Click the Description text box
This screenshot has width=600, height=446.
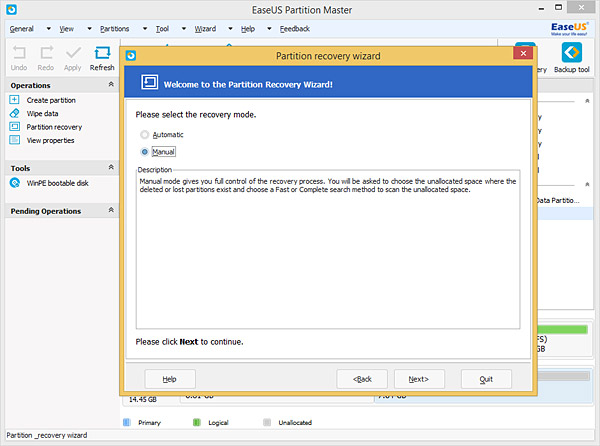[x=328, y=249]
